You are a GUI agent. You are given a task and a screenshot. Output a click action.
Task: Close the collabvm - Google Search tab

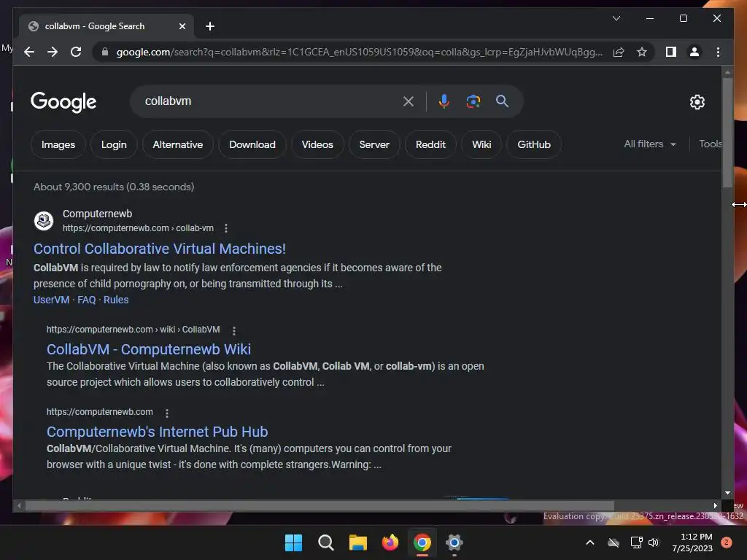[x=182, y=26]
